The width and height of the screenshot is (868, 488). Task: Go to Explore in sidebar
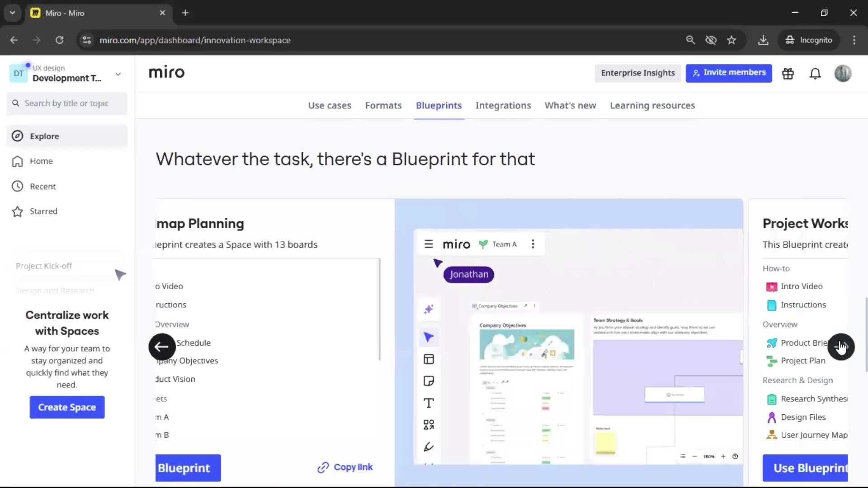click(67, 136)
